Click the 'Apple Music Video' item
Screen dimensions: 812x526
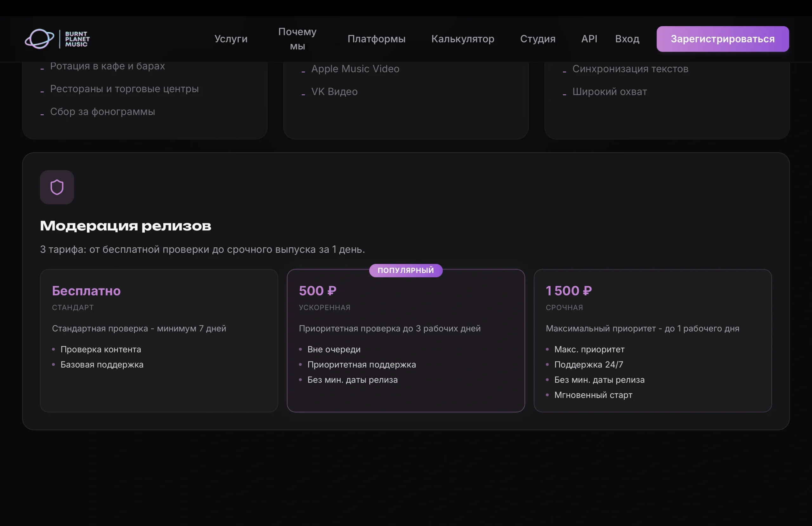pos(355,69)
